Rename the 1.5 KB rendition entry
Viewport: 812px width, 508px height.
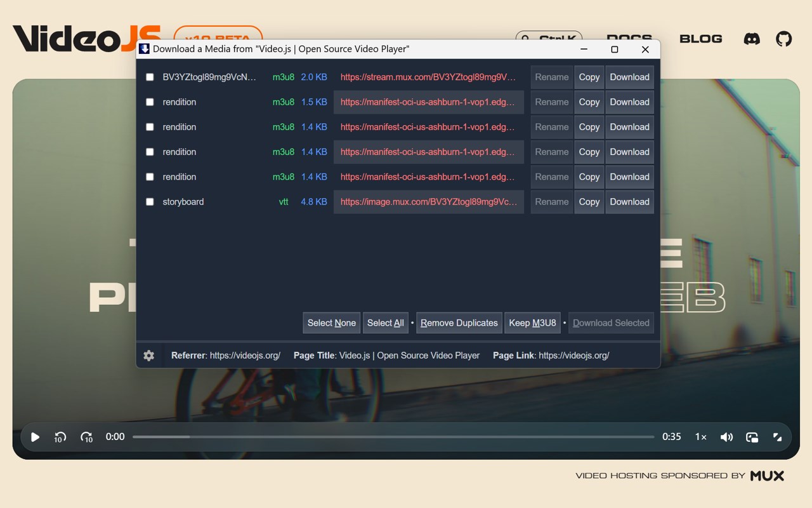coord(552,102)
